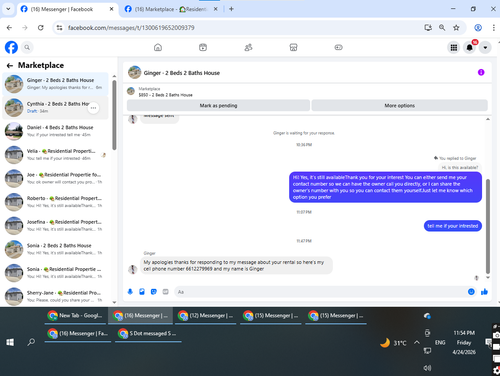Open Velia Residential Properties chat
500x376 pixels.
pos(55,155)
